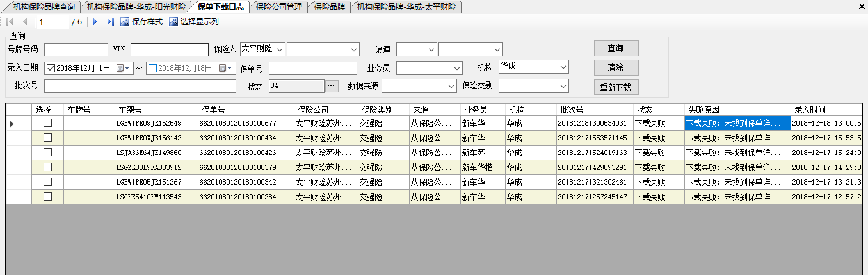Switch to 保险公司管理 tab
Screen dimensions: 868x275
(x=278, y=6)
